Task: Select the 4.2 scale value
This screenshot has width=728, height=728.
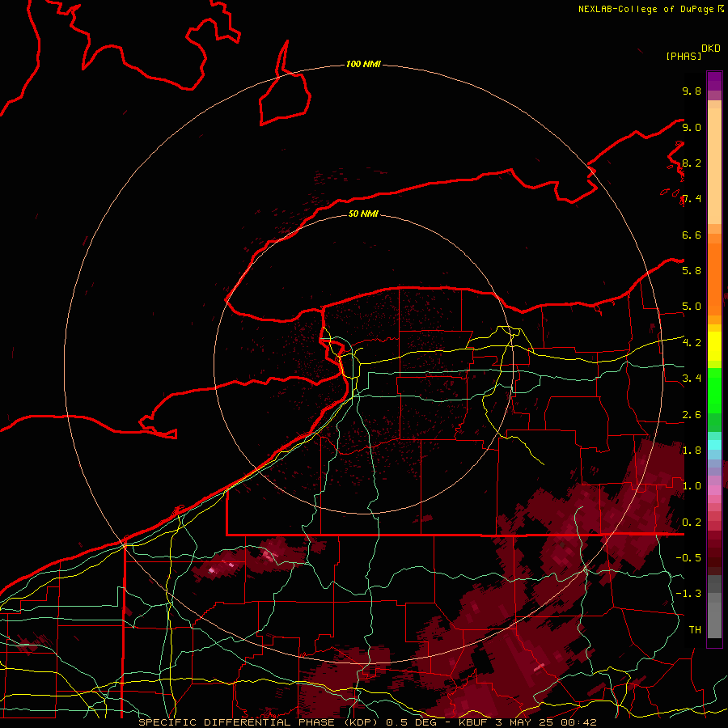Action: coord(692,343)
